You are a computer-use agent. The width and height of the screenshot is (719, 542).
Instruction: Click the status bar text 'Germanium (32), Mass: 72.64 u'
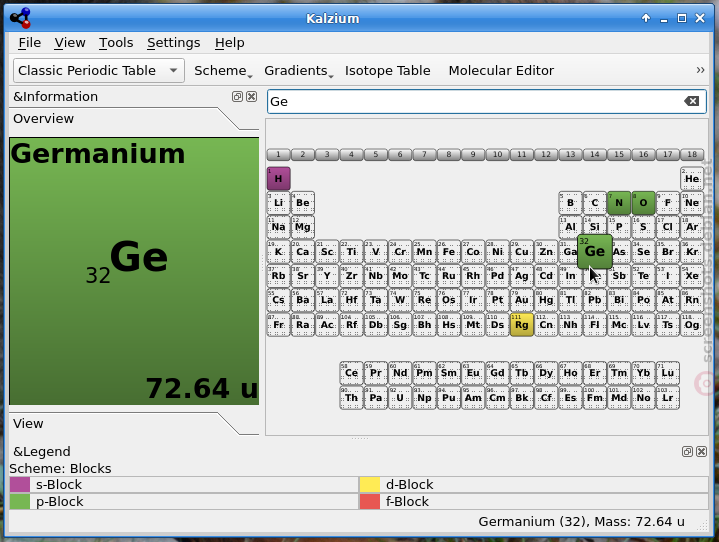[x=581, y=522]
